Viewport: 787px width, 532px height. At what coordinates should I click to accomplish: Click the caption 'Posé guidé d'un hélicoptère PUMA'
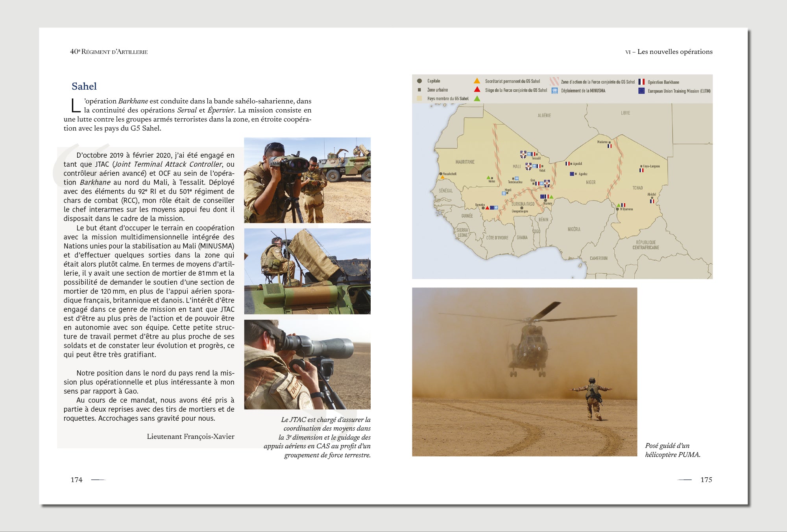673,450
